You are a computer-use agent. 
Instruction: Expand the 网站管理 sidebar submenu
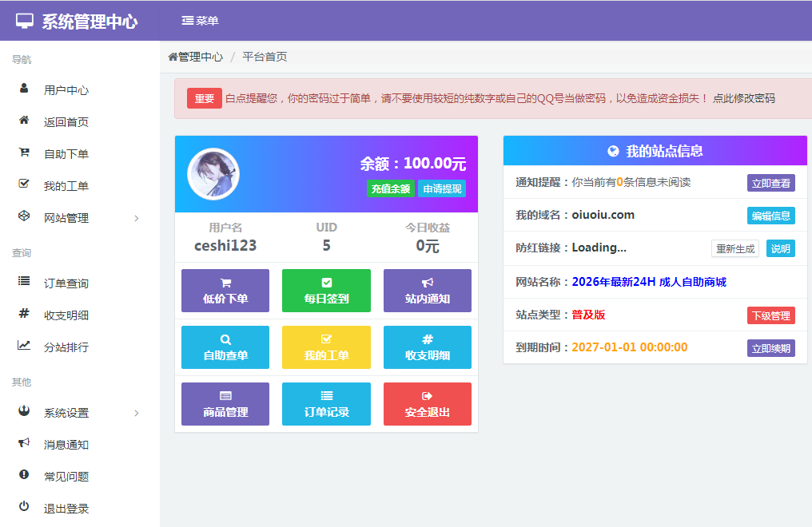point(80,218)
